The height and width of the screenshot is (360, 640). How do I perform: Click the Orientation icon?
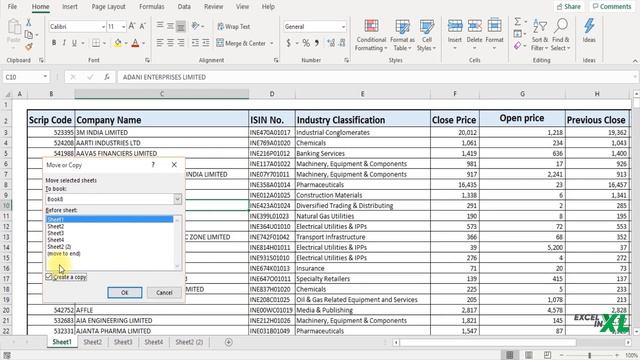coord(196,26)
